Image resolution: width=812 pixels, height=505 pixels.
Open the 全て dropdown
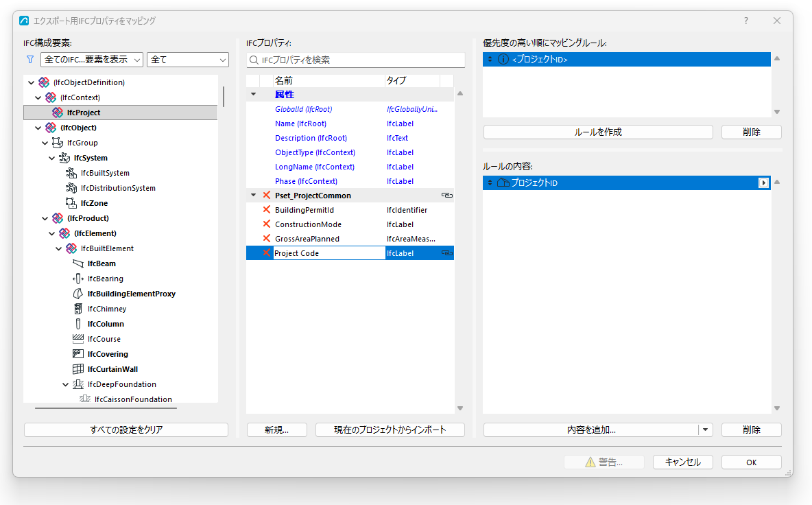click(187, 60)
